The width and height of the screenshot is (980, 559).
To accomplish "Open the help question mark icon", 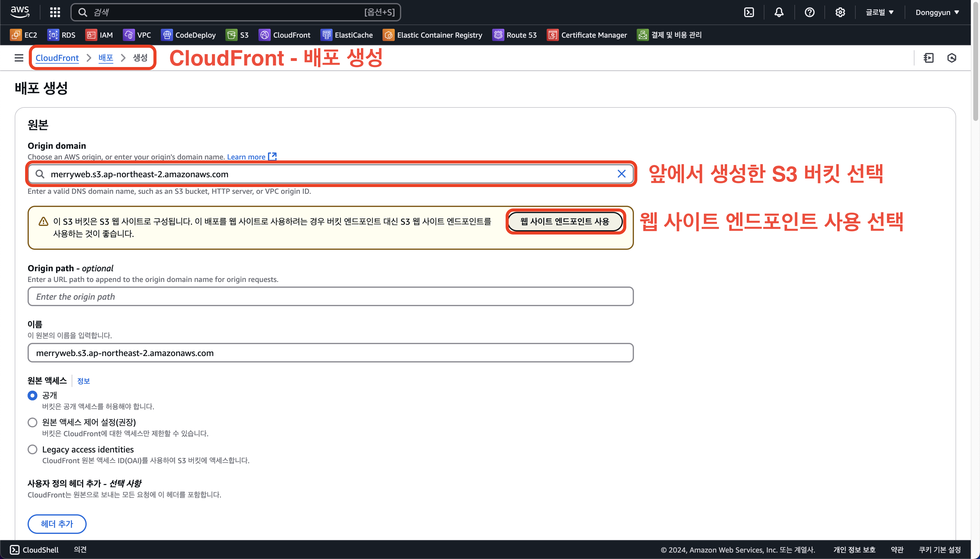I will [809, 12].
